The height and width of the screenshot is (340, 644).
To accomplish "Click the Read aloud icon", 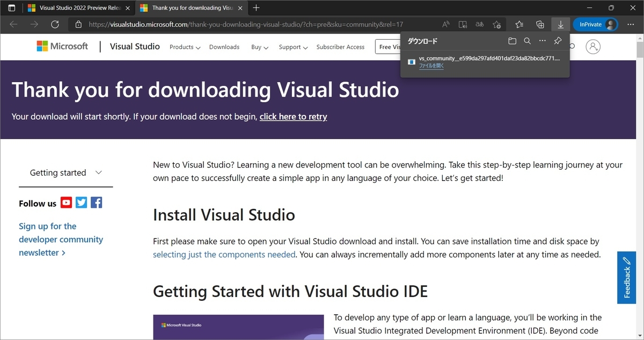I will [446, 25].
